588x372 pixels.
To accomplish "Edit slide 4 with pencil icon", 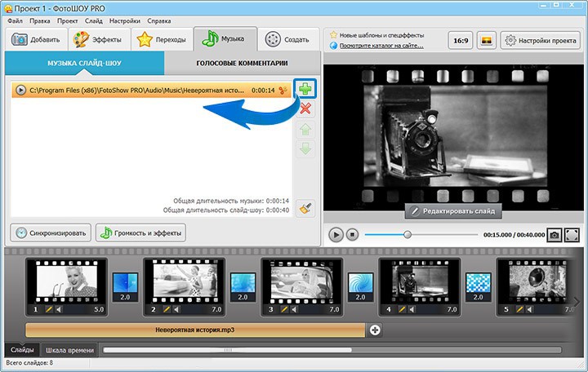I will (402, 309).
